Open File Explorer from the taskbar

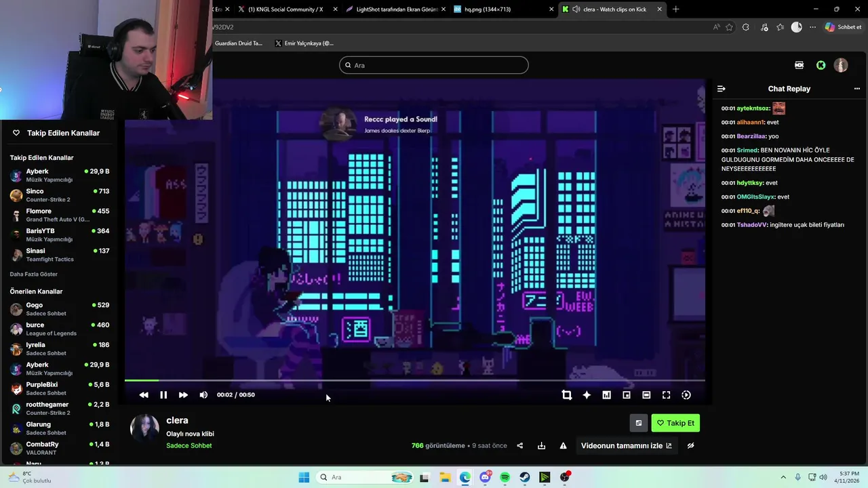click(445, 477)
